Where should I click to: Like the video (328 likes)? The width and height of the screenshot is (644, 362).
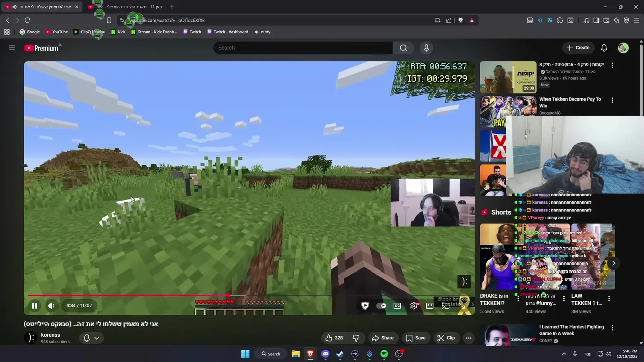[x=334, y=338]
